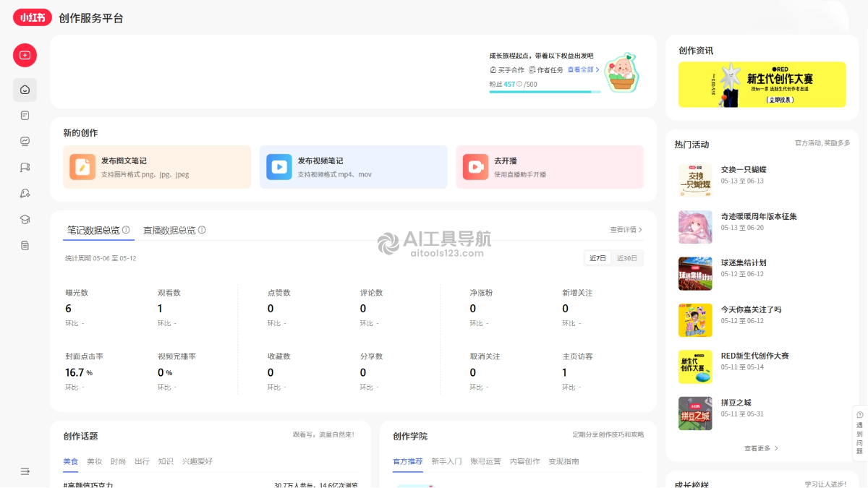Select 美食 topic tab
This screenshot has width=868, height=488.
pos(70,461)
